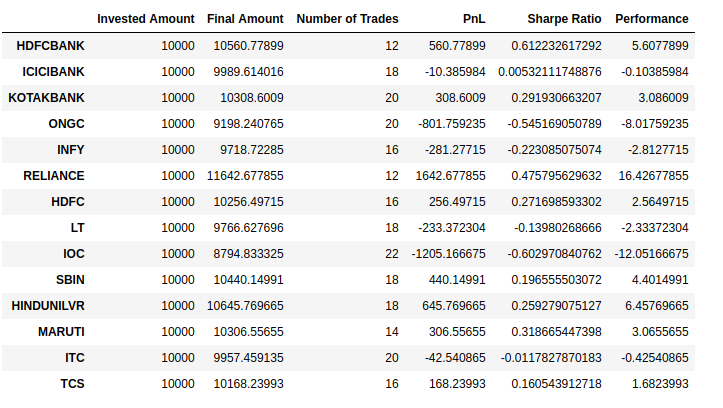Select the PnL column header
Screen dimensions: 723x408
click(x=474, y=19)
